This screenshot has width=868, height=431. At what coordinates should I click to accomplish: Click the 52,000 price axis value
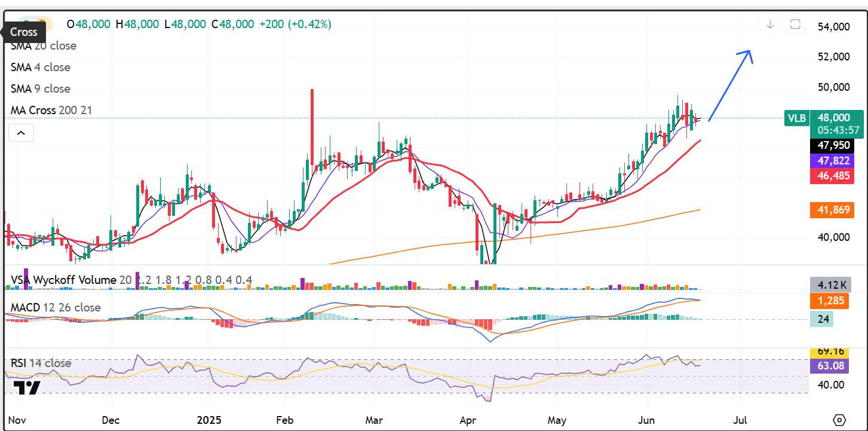833,57
